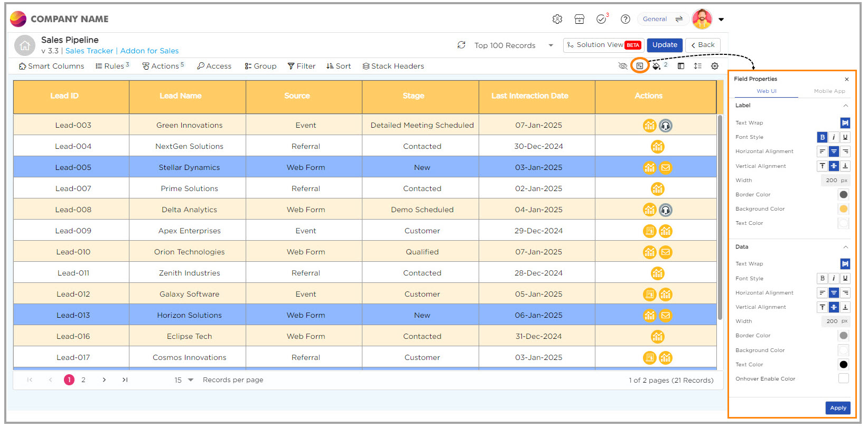
Task: Open the Top 100 Records dropdown
Action: (550, 45)
